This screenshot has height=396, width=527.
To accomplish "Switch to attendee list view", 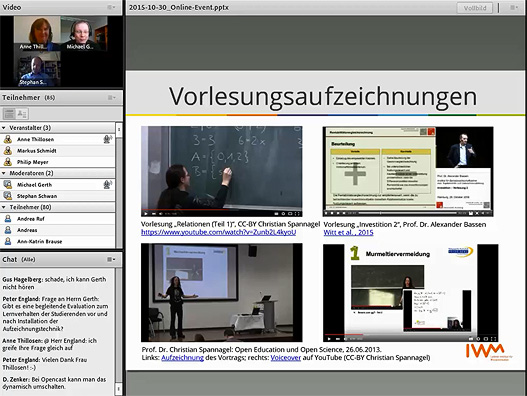I will (x=9, y=114).
